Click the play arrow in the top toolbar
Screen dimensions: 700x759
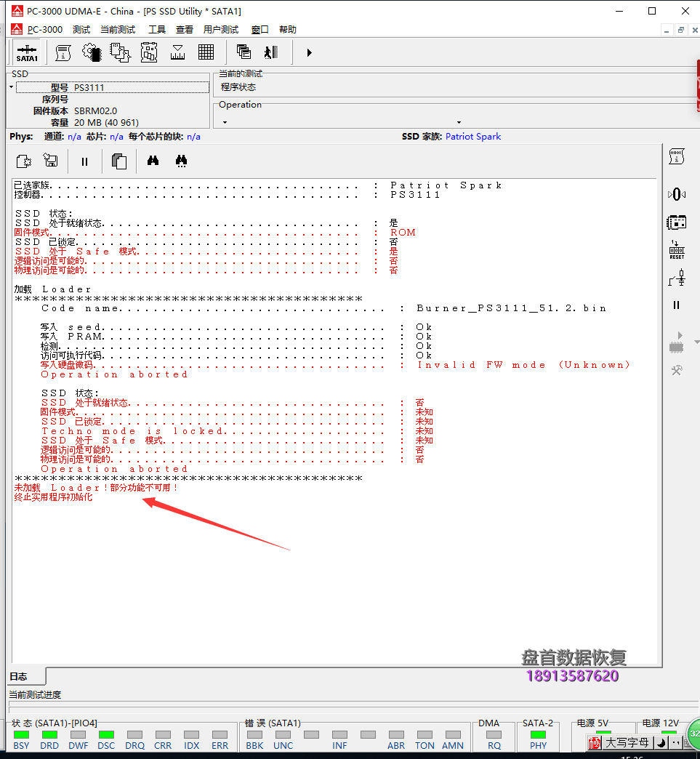tap(310, 52)
